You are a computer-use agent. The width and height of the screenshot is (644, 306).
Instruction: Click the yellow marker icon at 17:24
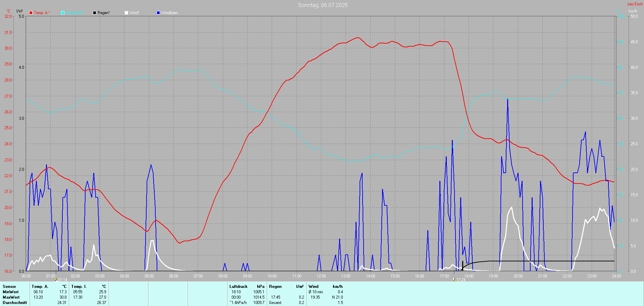point(454,279)
